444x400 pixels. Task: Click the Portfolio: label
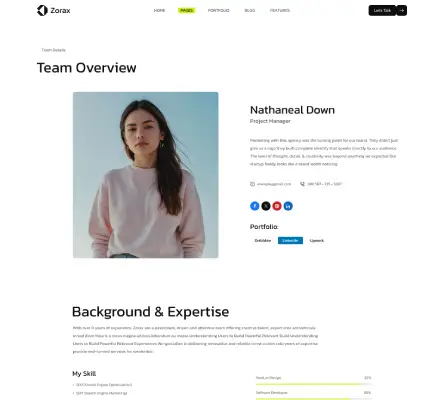[264, 227]
